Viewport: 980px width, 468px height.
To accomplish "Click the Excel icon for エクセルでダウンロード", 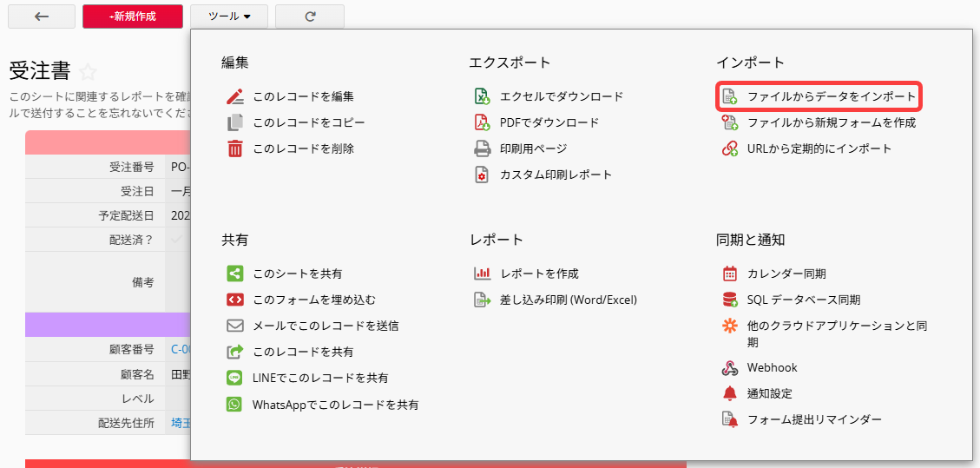I will coord(482,96).
